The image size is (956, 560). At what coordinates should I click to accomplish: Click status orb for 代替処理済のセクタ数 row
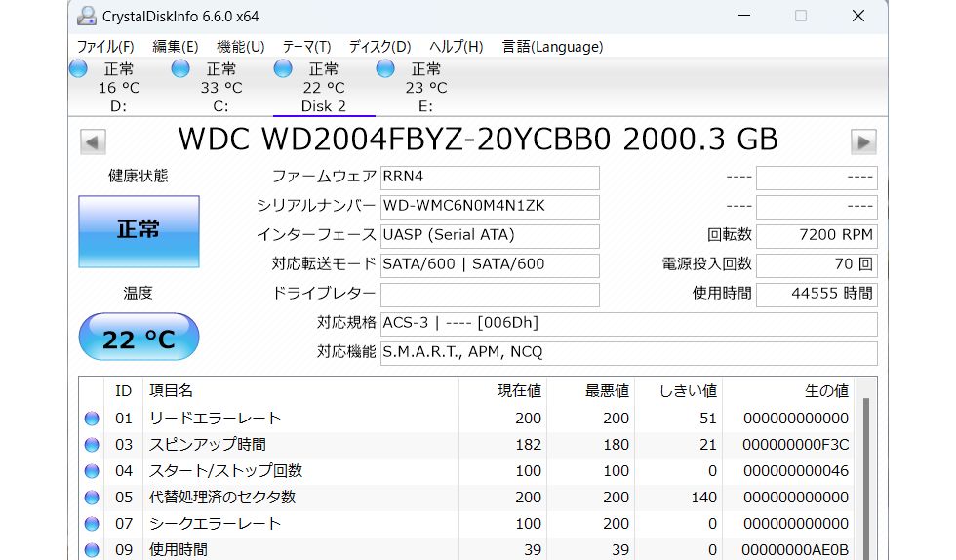92,498
